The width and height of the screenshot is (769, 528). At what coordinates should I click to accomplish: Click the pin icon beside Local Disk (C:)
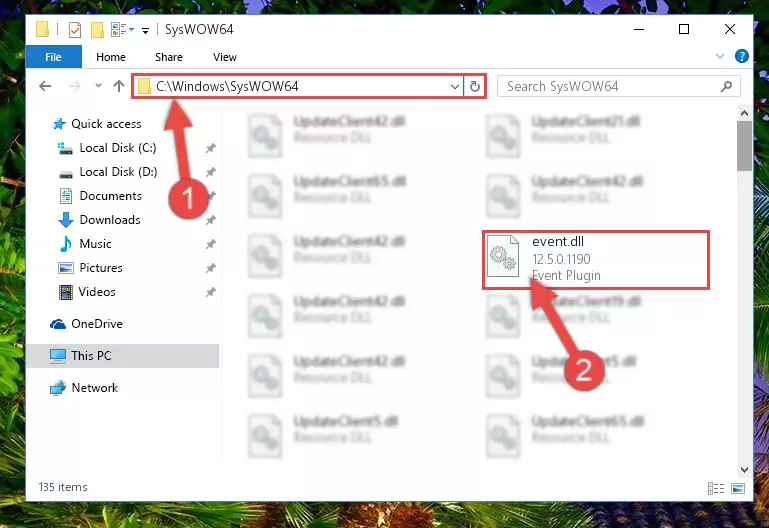tap(210, 148)
